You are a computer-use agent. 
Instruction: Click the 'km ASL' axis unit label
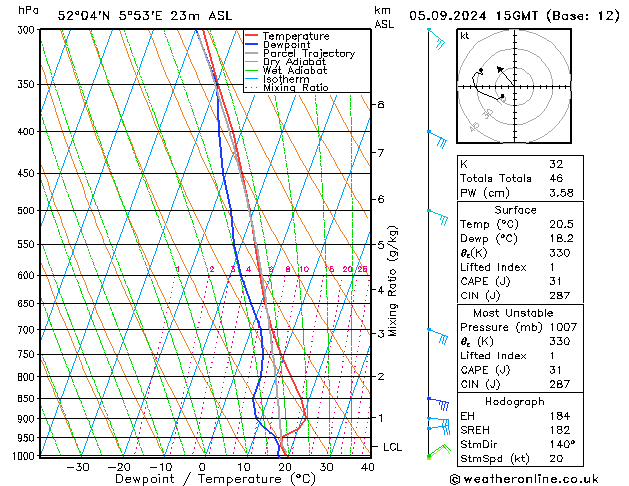tap(384, 17)
